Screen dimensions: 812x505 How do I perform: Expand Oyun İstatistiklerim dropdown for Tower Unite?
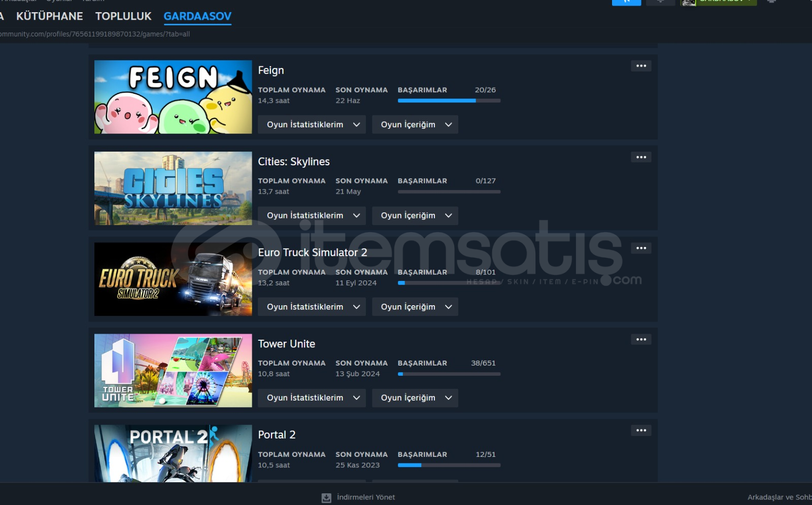click(312, 398)
